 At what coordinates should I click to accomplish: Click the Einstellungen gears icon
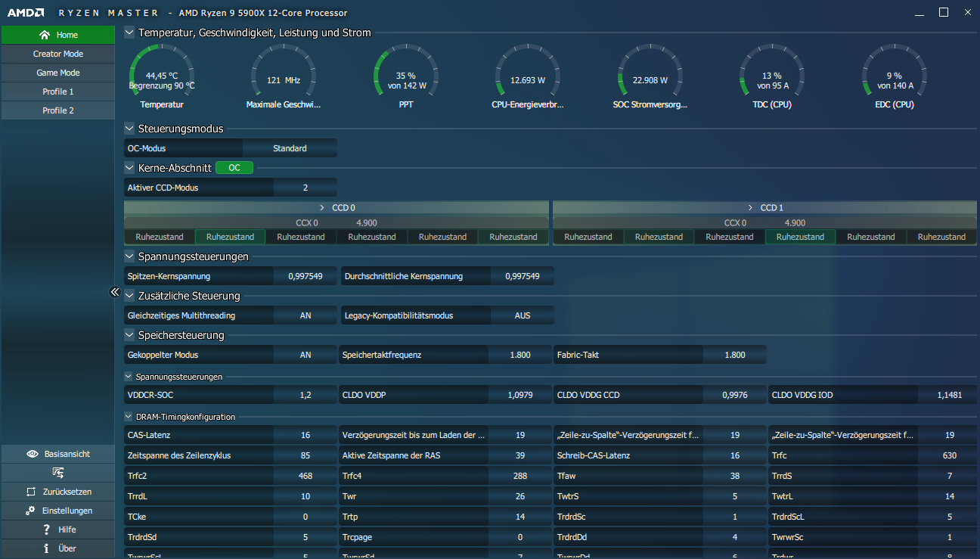[30, 511]
